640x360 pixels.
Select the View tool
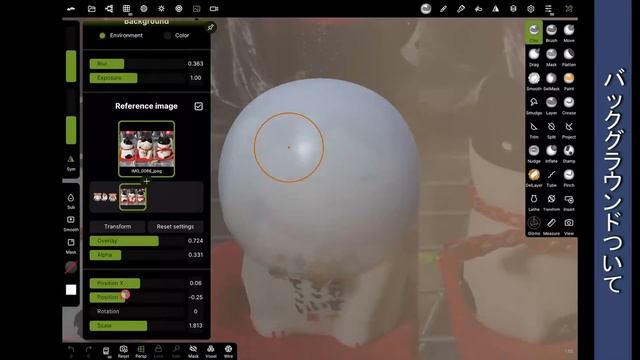coord(569,226)
